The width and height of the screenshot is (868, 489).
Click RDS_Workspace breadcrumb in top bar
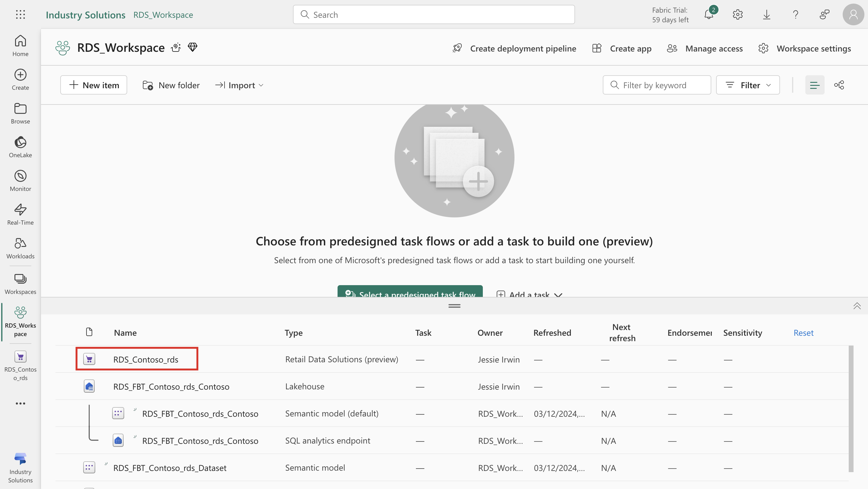(163, 15)
